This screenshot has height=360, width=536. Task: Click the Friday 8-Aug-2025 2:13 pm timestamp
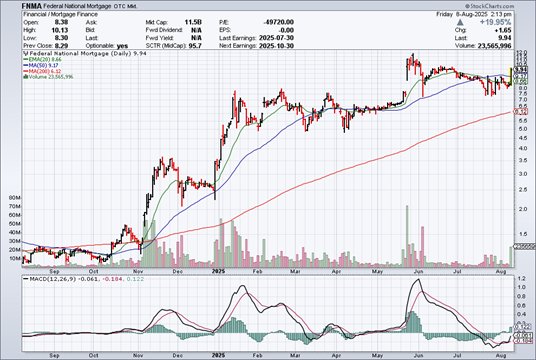click(474, 14)
